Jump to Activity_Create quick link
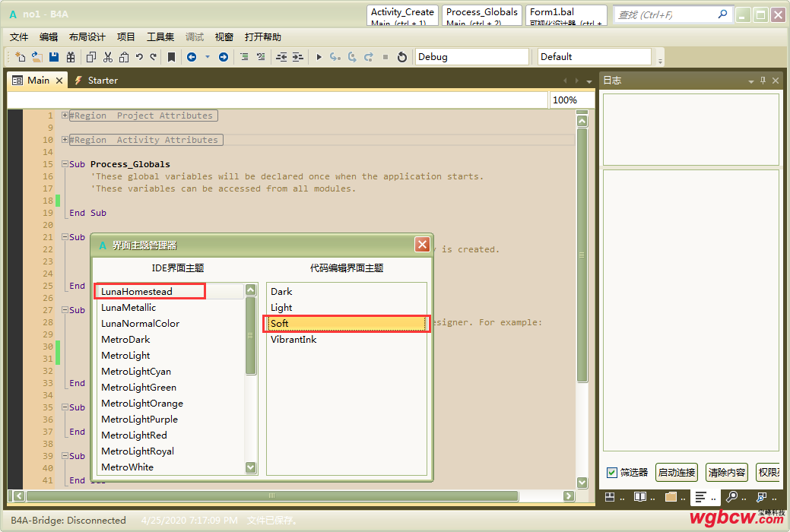This screenshot has width=790, height=532. (x=402, y=16)
